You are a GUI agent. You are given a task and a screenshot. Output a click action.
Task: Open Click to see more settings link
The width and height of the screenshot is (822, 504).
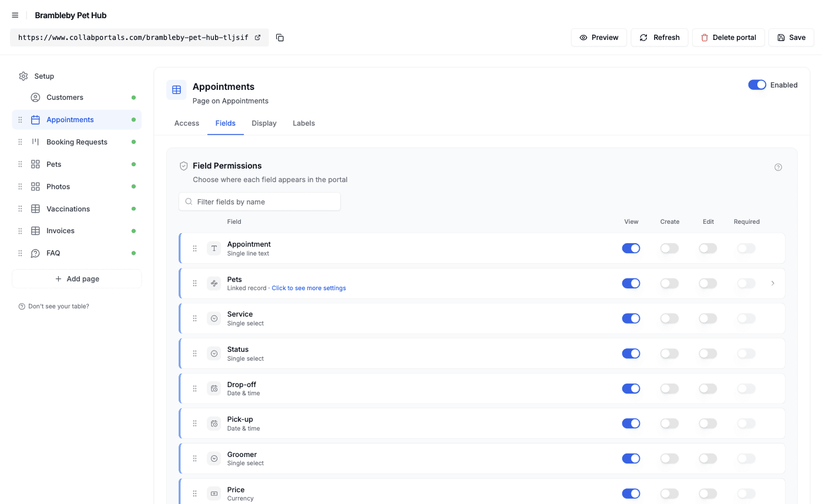tap(308, 288)
